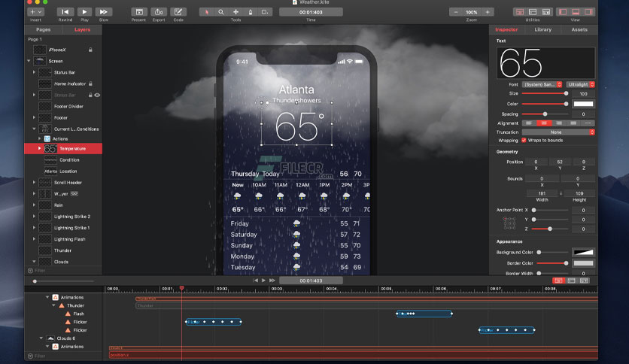Set alignment to center

pyautogui.click(x=544, y=123)
